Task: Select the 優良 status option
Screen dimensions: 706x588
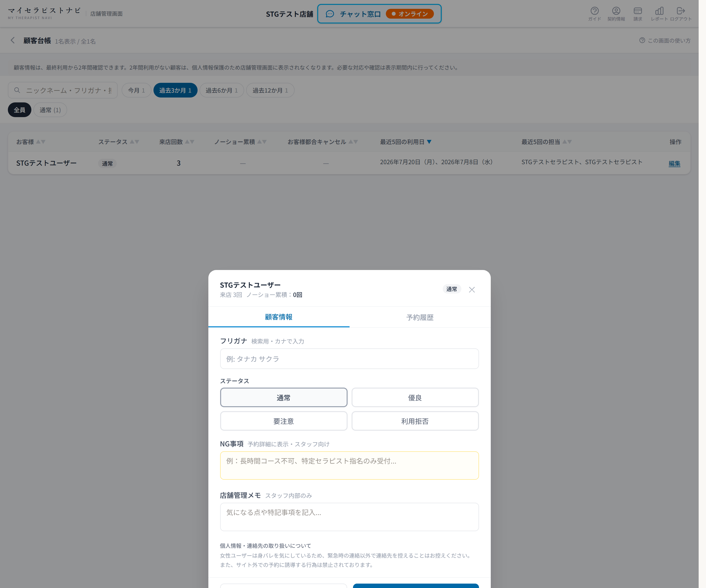Action: pos(415,397)
